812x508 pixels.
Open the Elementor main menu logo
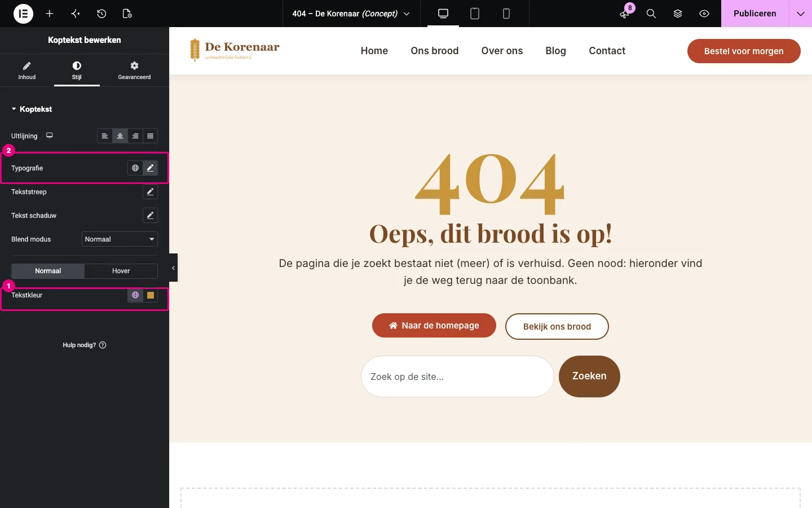23,14
